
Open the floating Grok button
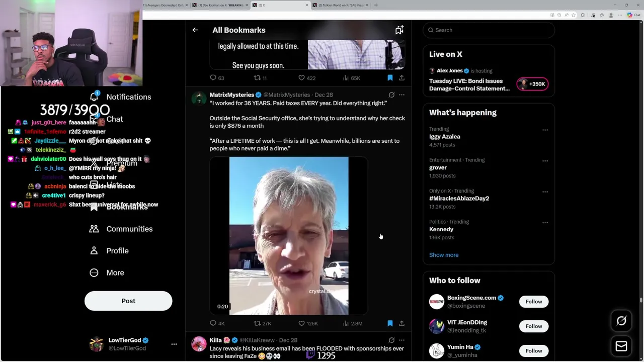[621, 321]
